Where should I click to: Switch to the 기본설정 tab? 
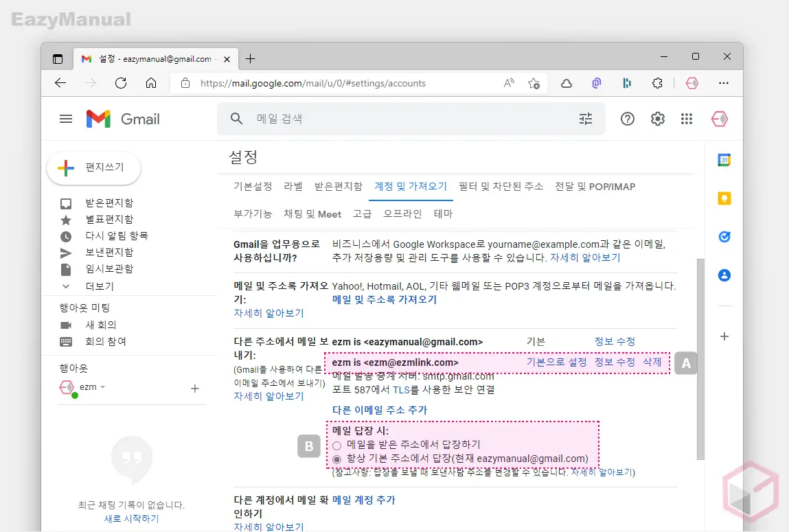(253, 187)
